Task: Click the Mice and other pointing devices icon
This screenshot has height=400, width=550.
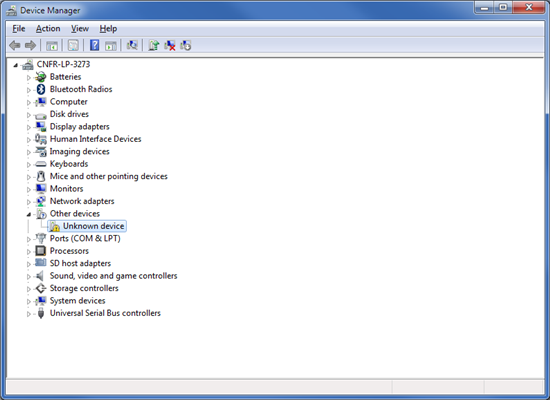Action: pos(41,176)
